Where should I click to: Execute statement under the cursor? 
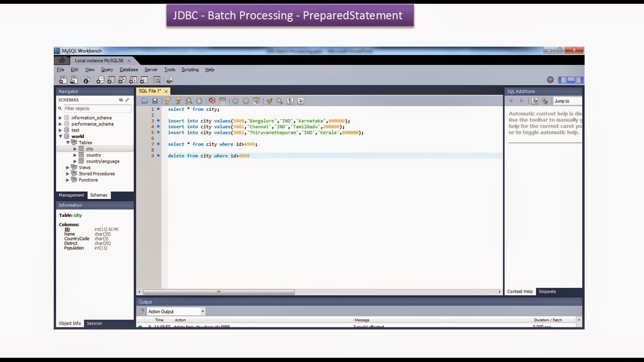(178, 101)
